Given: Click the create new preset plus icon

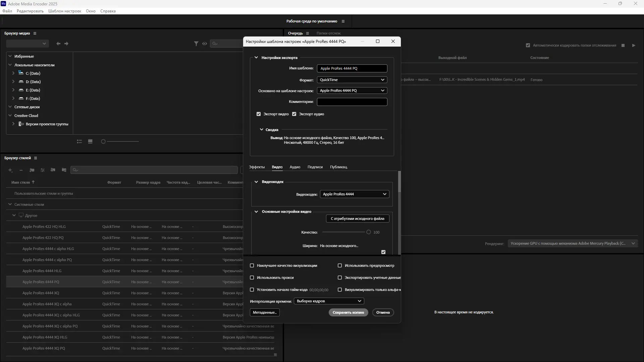Looking at the screenshot, I should pyautogui.click(x=10, y=170).
